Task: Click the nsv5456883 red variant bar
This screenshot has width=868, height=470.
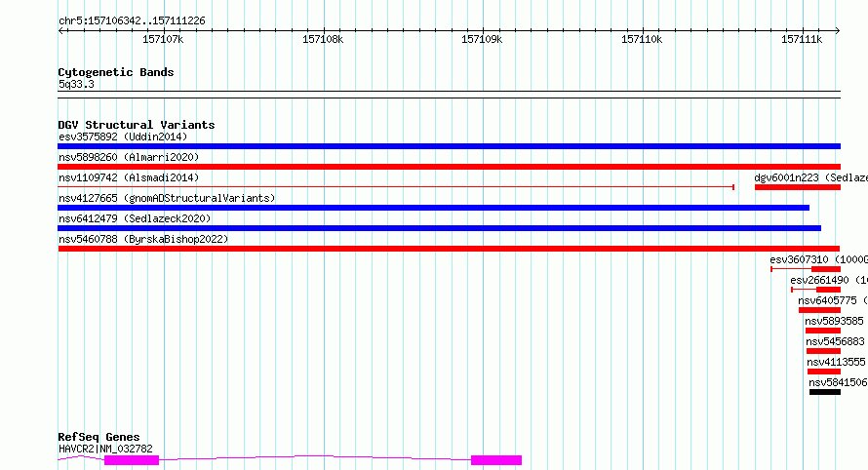Action: point(824,352)
